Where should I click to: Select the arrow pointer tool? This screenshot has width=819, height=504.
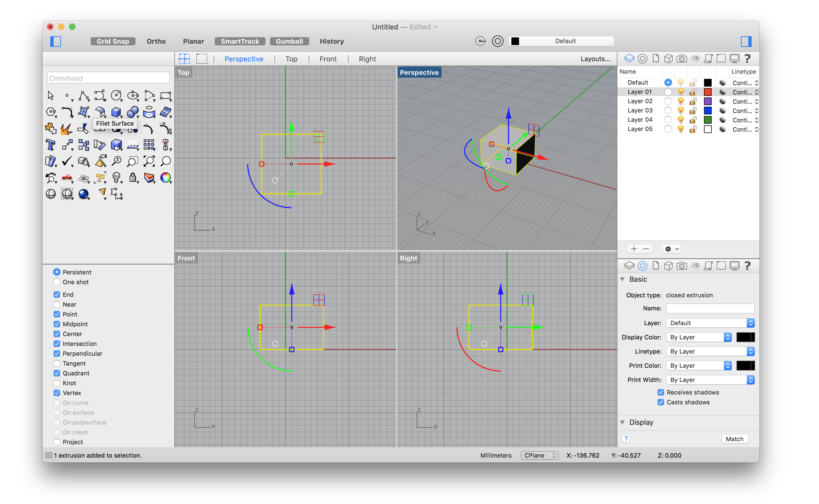click(x=51, y=96)
